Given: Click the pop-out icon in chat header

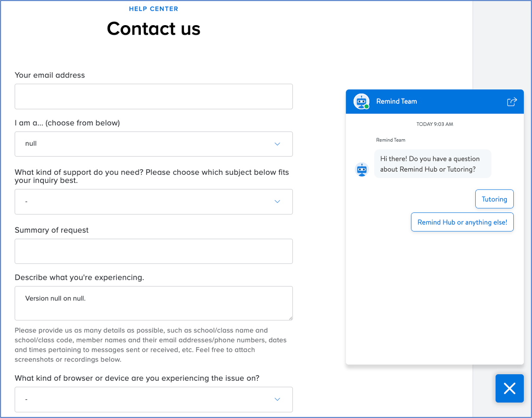Looking at the screenshot, I should tap(512, 101).
